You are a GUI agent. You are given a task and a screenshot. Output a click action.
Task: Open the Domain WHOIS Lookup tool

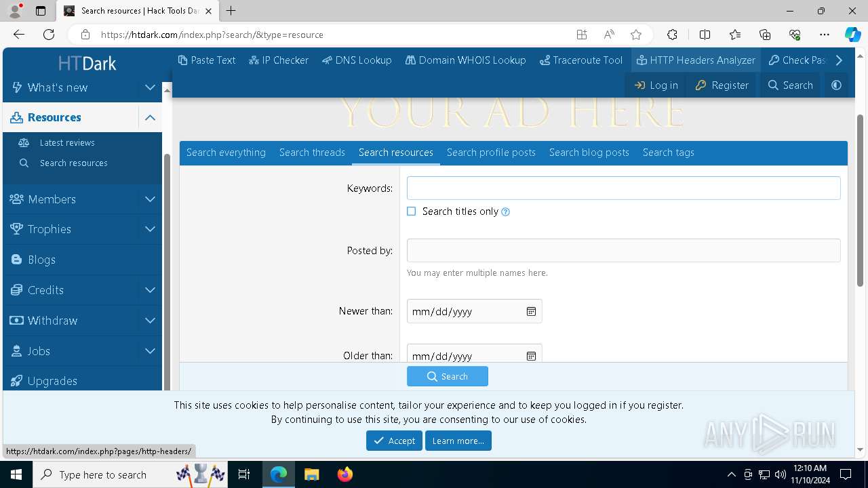click(x=466, y=60)
